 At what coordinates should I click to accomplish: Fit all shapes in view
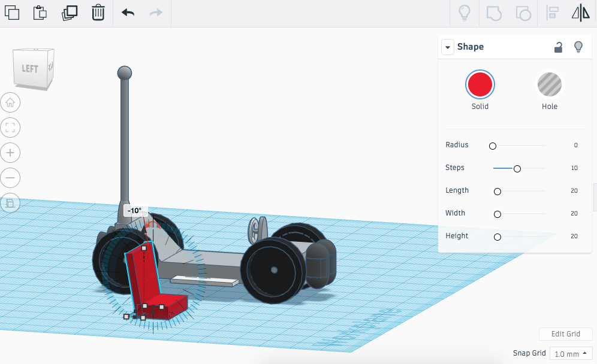10,128
